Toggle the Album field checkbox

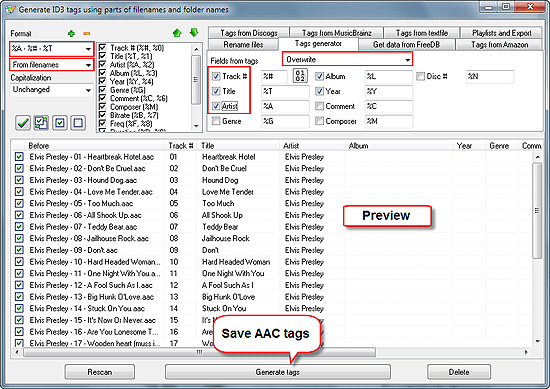(x=319, y=76)
